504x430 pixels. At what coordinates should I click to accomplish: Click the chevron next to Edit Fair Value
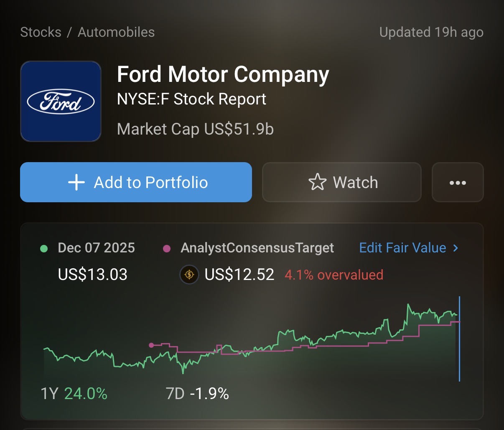pos(456,248)
